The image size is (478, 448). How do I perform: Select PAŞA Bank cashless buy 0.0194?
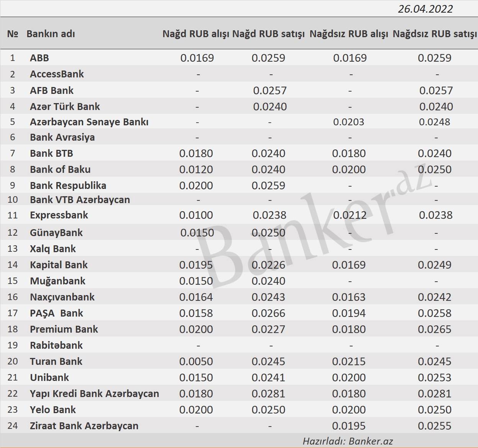click(x=349, y=313)
